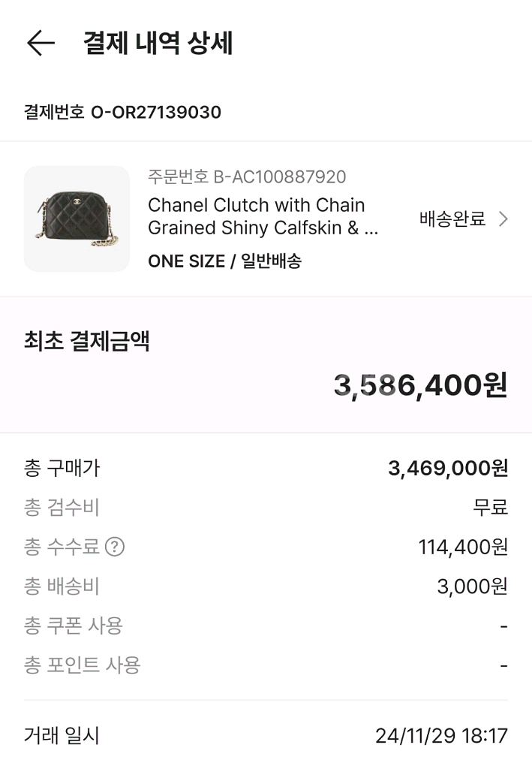Tap the 3,469,000원 purchase price value
This screenshot has height=769, width=532.
click(448, 469)
